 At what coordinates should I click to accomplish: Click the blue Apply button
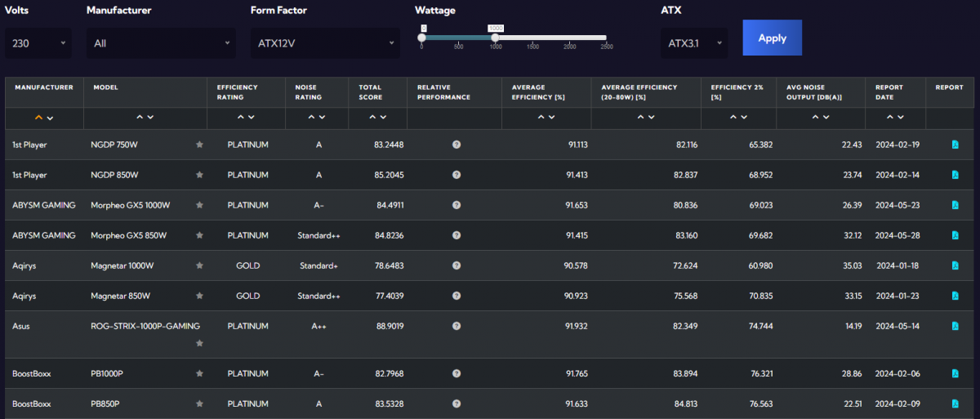(x=772, y=38)
